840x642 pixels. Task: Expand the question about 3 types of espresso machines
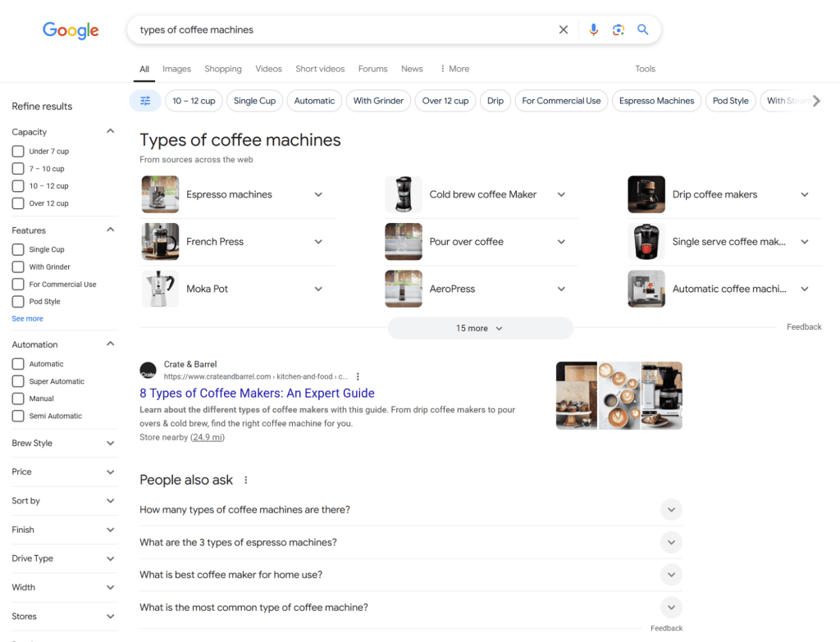(671, 542)
